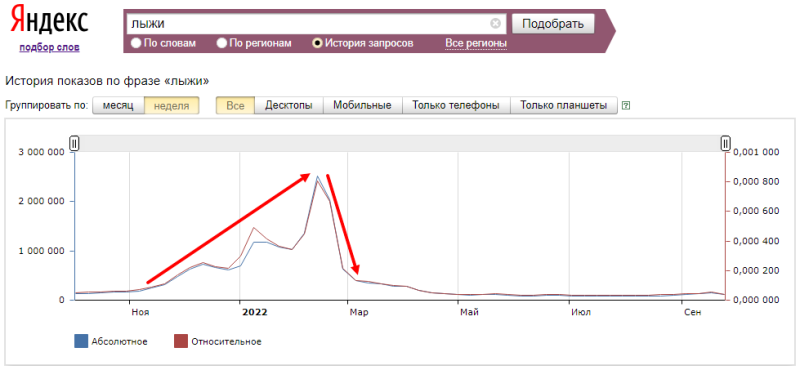Toggle the red Относительное legend swatch
Screen dimensions: 800x370
pos(181,341)
